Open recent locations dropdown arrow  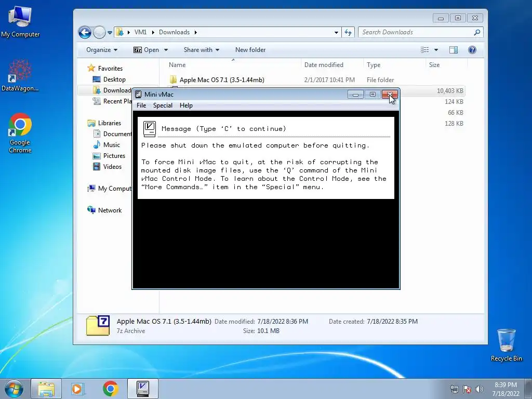pyautogui.click(x=110, y=33)
